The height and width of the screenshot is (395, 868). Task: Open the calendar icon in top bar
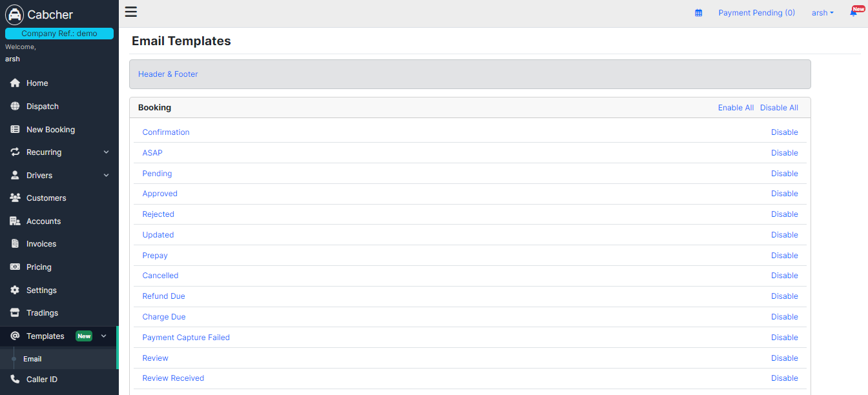(698, 13)
